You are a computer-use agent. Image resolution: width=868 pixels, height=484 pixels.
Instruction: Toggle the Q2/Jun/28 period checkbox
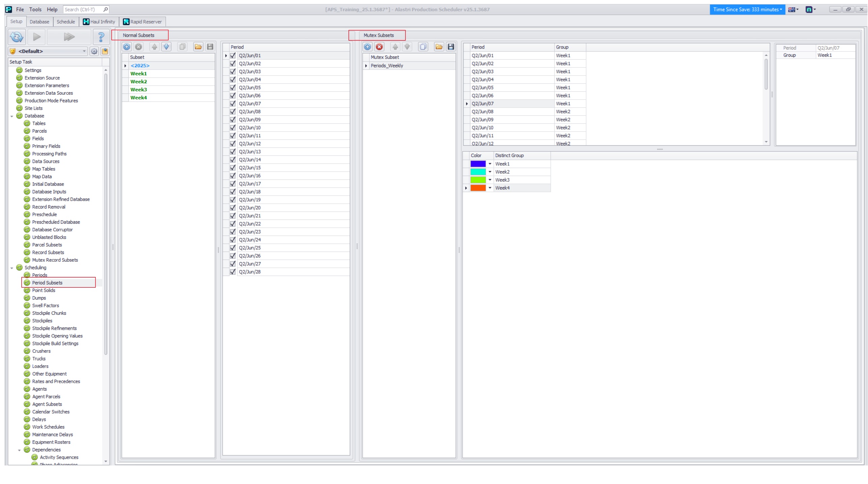233,272
